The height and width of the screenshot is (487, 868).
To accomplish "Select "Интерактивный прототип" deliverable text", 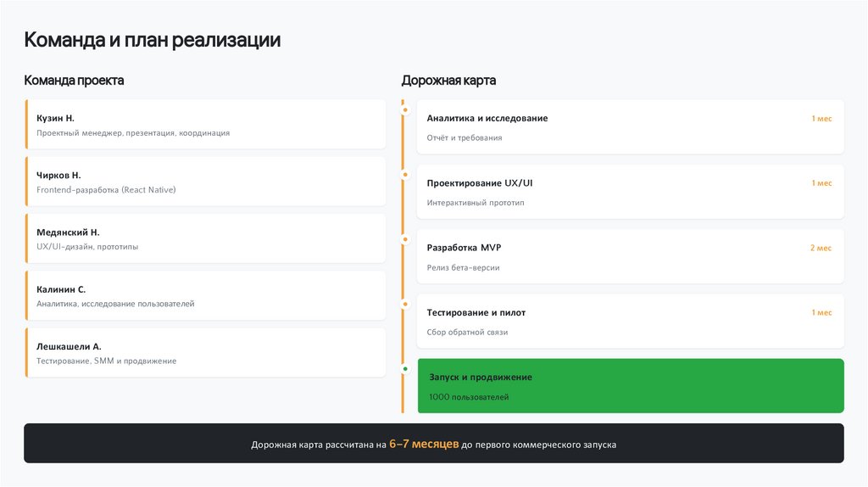I will 476,203.
